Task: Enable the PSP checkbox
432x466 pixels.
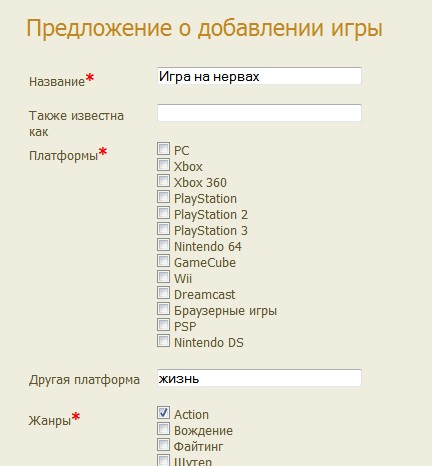Action: point(163,325)
